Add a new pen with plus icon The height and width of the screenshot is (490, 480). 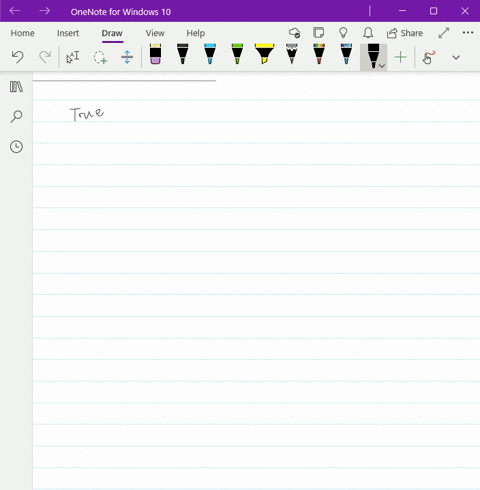400,57
